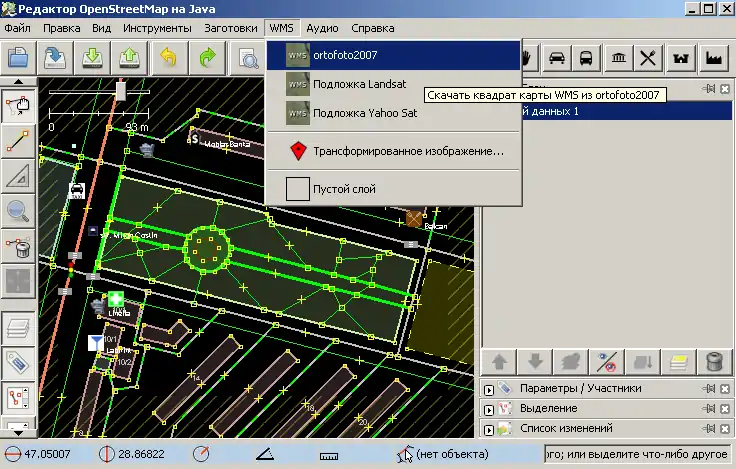Expand the Параметры / Участники panel

click(489, 388)
